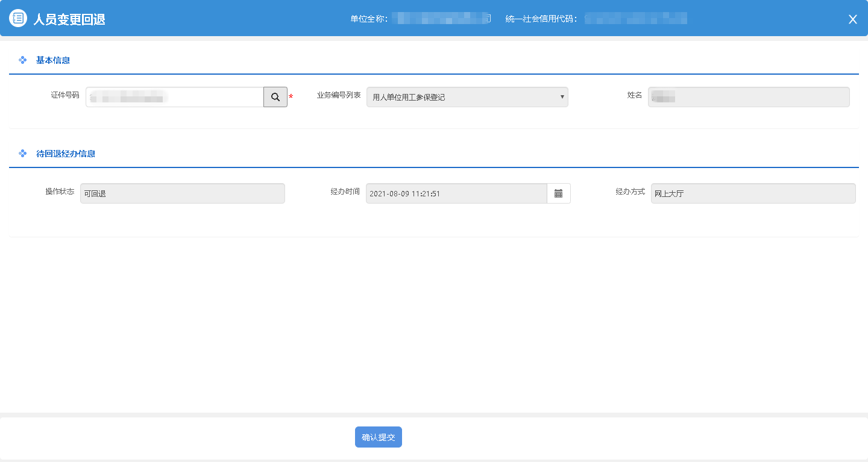868x462 pixels.
Task: Click the document icon beside 人员变更回退
Action: [18, 19]
